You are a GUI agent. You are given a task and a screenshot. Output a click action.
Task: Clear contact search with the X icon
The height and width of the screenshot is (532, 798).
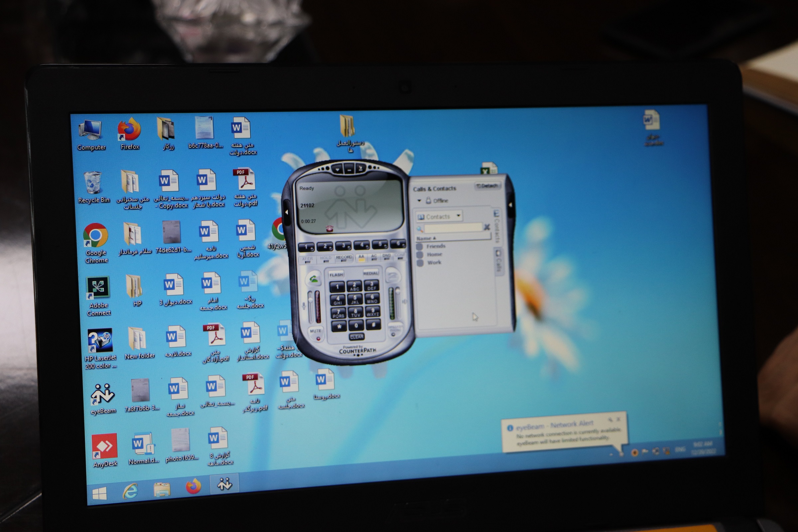[x=487, y=227]
